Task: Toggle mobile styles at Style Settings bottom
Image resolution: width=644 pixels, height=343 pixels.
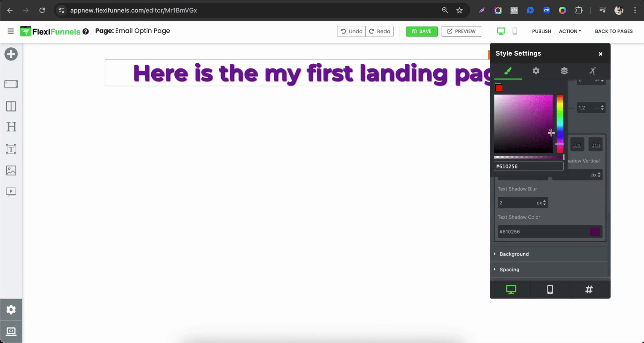Action: tap(550, 289)
